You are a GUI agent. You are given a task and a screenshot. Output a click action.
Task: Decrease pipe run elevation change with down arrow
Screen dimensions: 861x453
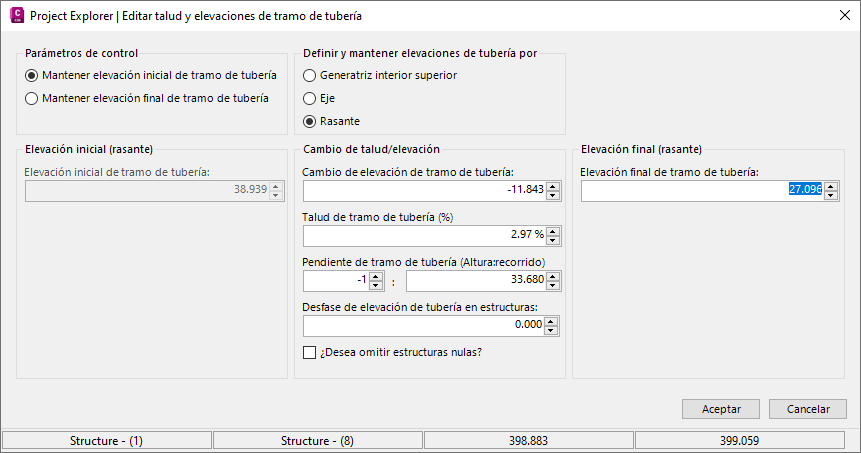click(553, 194)
